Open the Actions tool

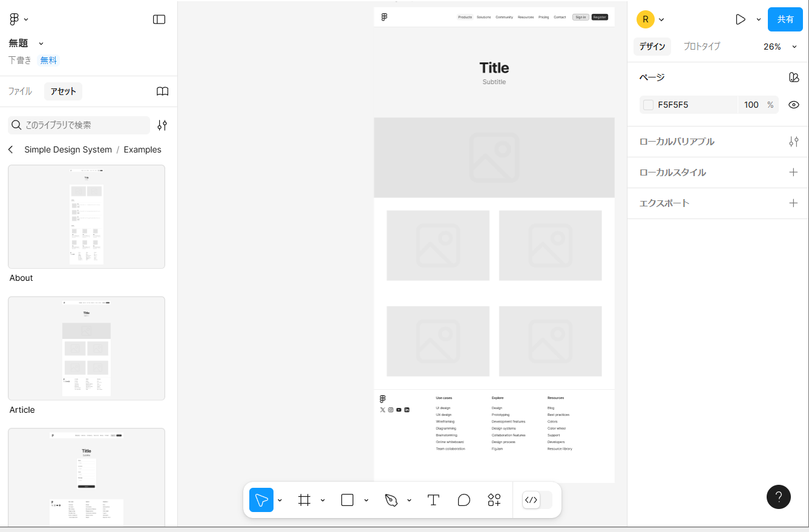point(494,500)
